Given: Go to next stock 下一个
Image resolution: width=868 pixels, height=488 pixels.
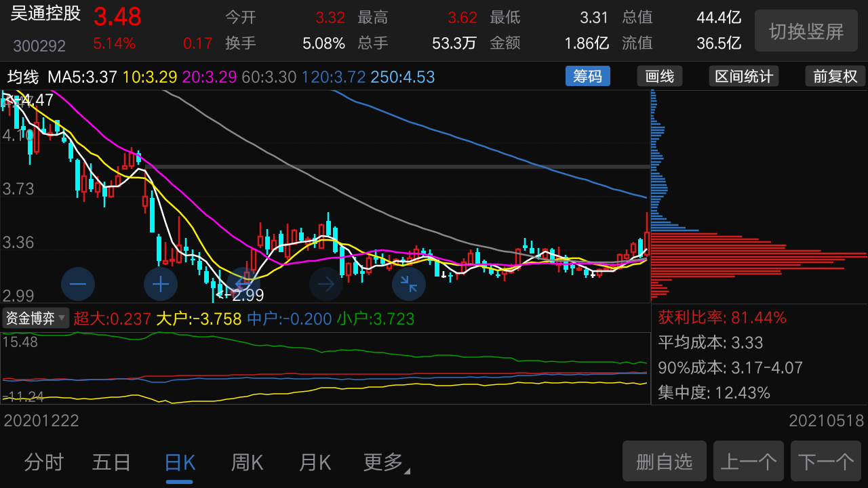Looking at the screenshot, I should pos(826,462).
